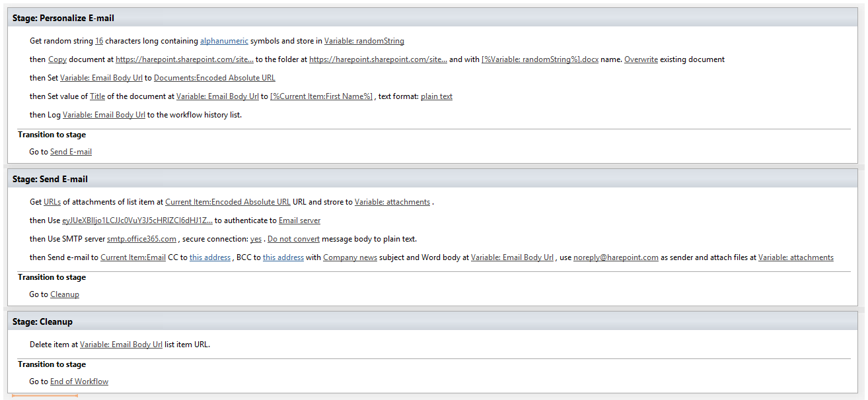Click the "Title" field link

98,96
